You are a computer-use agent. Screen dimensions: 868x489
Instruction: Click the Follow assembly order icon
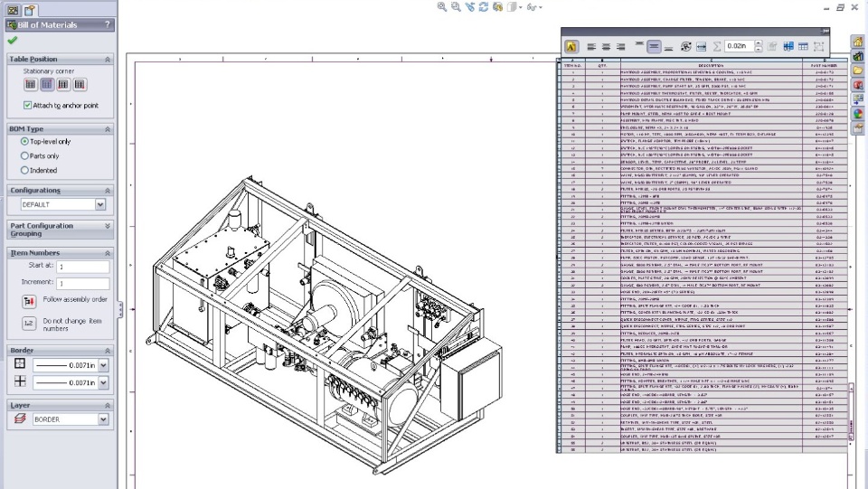pos(29,300)
